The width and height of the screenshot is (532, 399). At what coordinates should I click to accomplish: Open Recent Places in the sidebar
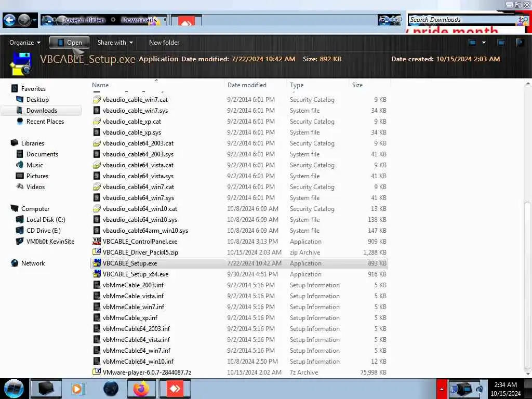pos(45,122)
